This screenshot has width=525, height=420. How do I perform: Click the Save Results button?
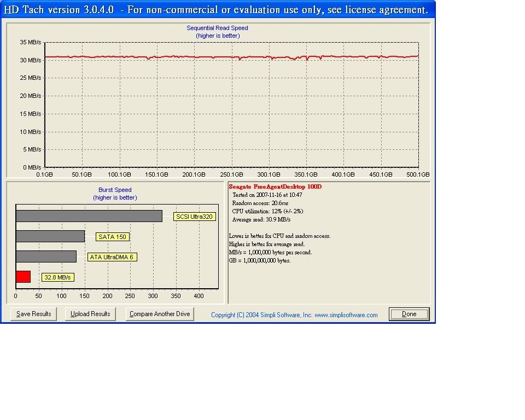click(x=33, y=314)
